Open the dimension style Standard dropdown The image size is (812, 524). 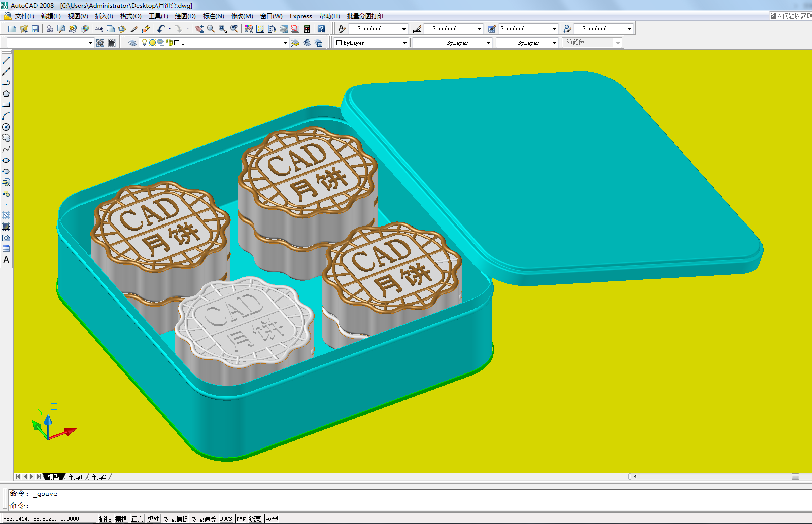click(x=479, y=29)
